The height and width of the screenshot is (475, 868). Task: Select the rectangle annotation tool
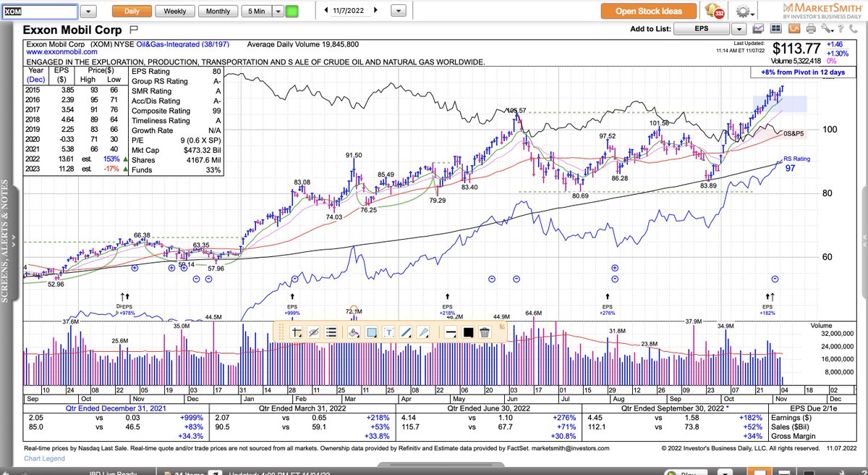click(x=371, y=332)
